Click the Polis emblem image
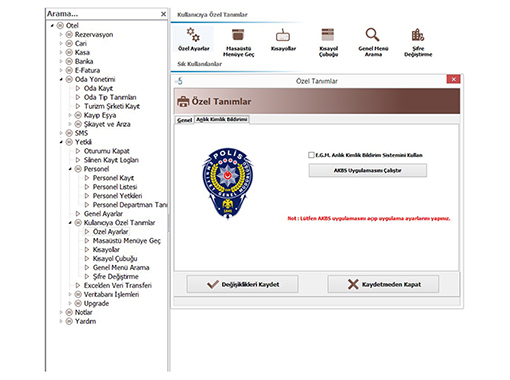 point(228,184)
